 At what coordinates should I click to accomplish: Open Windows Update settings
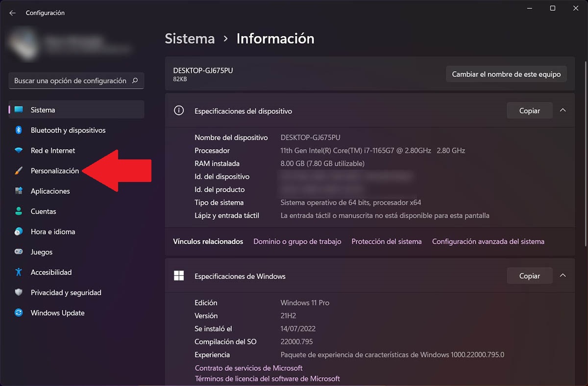pos(76,313)
